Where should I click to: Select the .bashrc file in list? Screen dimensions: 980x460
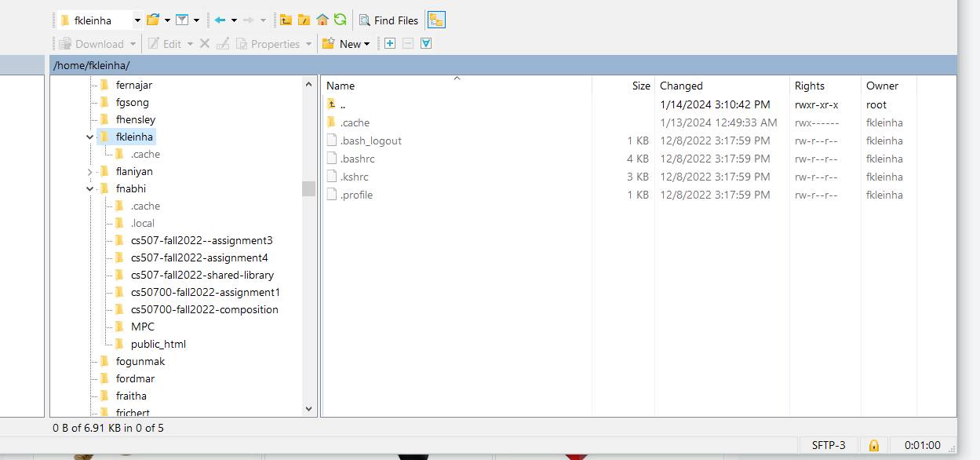(x=357, y=159)
